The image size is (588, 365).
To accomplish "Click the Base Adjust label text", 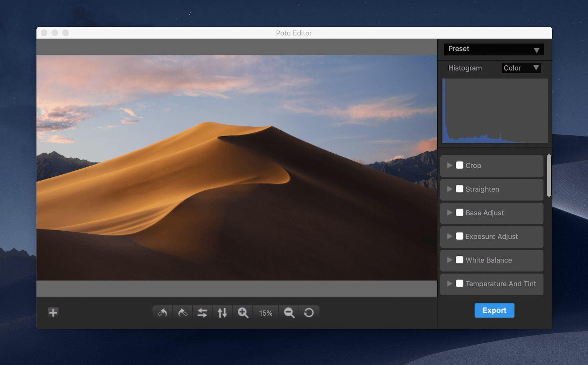I will coord(485,213).
